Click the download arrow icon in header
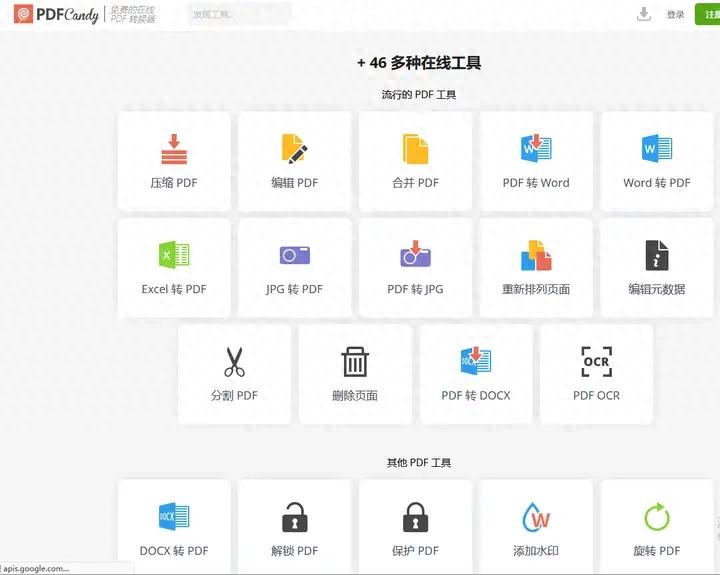 (644, 14)
